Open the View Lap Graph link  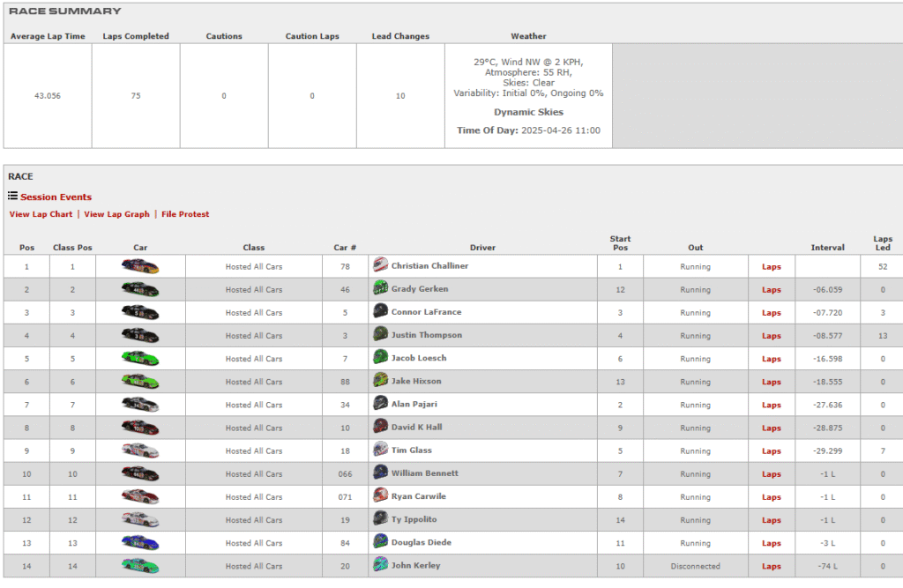point(116,214)
